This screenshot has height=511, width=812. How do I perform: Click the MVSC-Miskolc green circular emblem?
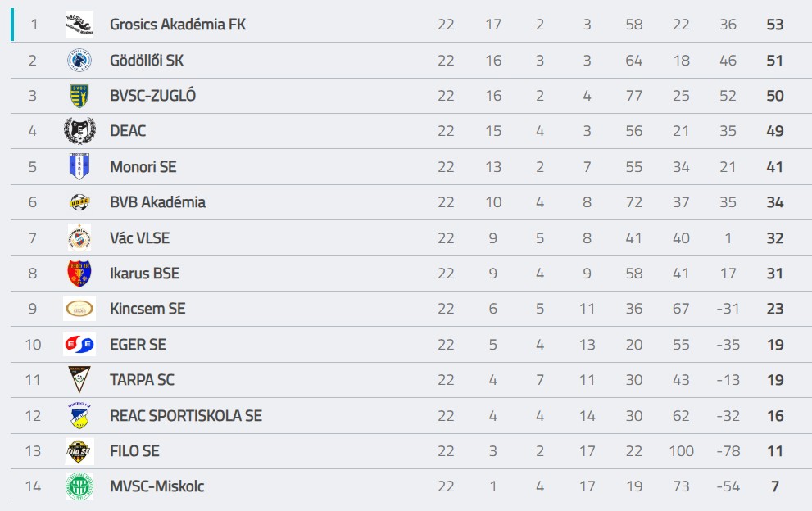point(79,486)
